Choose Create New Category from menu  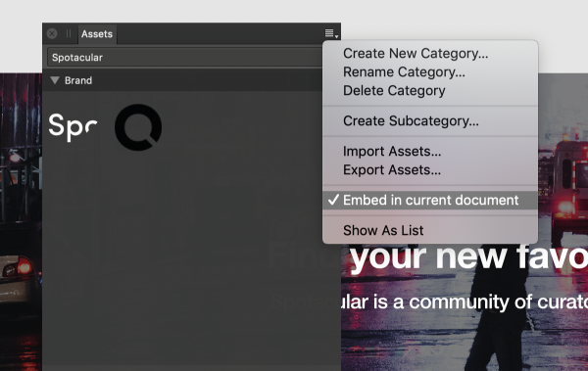click(416, 53)
